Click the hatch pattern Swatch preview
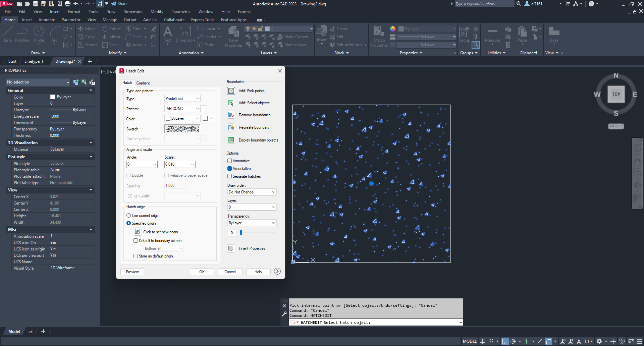The image size is (644, 346). tap(182, 129)
